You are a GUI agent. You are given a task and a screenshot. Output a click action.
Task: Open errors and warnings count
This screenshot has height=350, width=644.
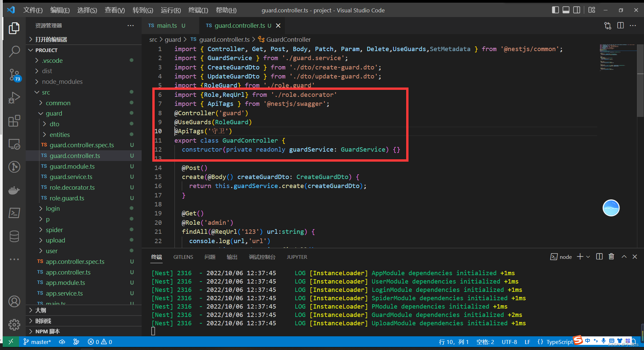100,342
